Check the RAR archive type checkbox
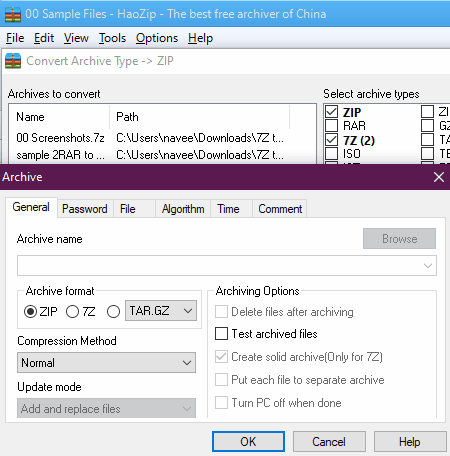Image resolution: width=450 pixels, height=456 pixels. (332, 126)
